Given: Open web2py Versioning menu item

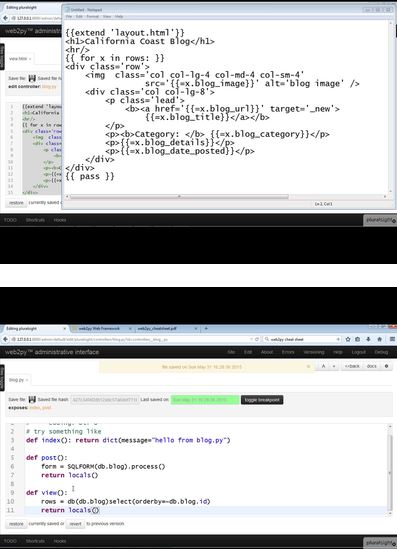Looking at the screenshot, I should [314, 352].
